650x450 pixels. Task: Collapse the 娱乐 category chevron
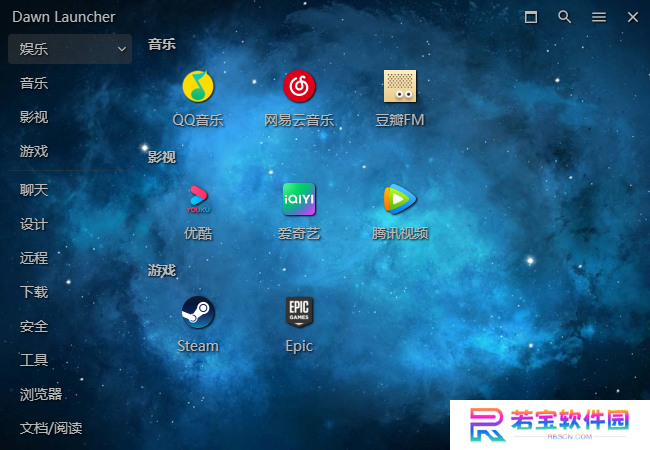[121, 49]
